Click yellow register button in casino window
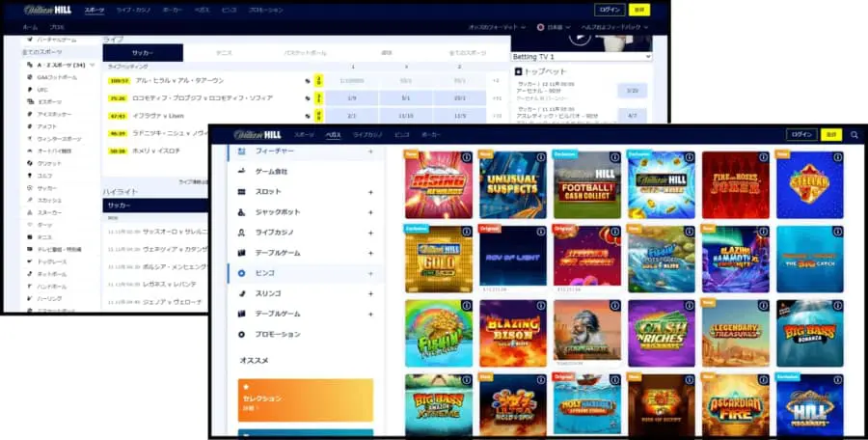The height and width of the screenshot is (440, 868). pos(831,135)
